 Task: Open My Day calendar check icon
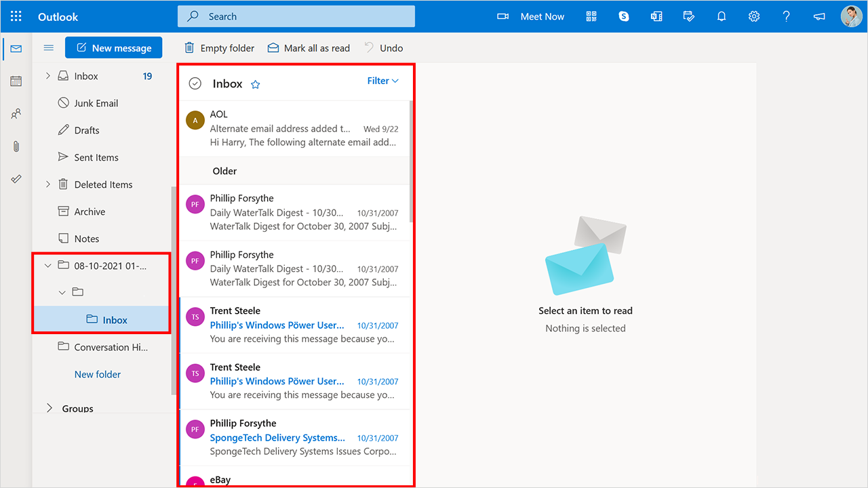point(689,16)
